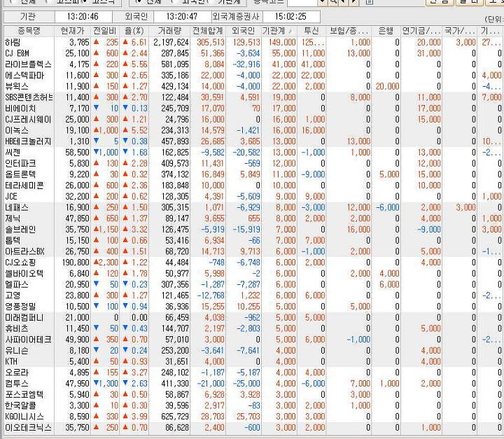Image resolution: width=504 pixels, height=439 pixels.
Task: Click the magnifier search icon beside stock code
Action: coord(334,2)
